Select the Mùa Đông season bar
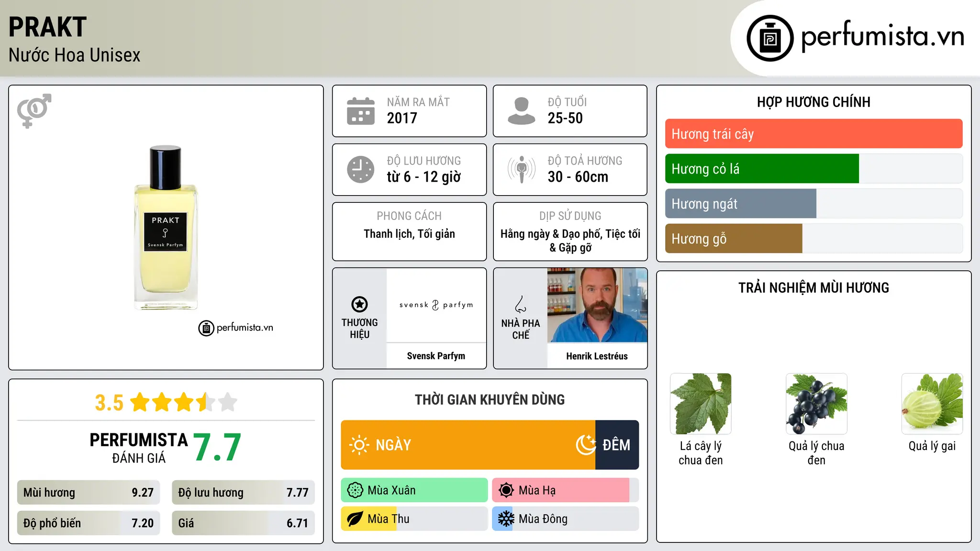 click(566, 519)
